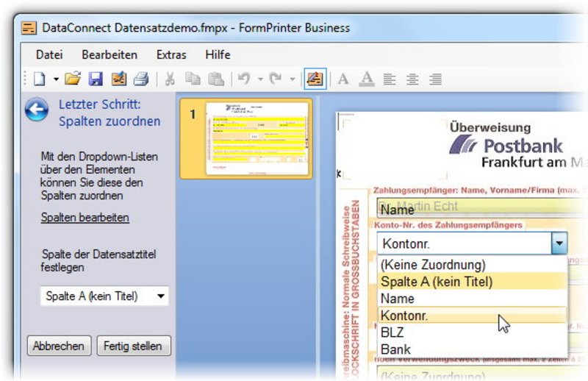
Task: Click the Abbrechen button
Action: (x=59, y=346)
